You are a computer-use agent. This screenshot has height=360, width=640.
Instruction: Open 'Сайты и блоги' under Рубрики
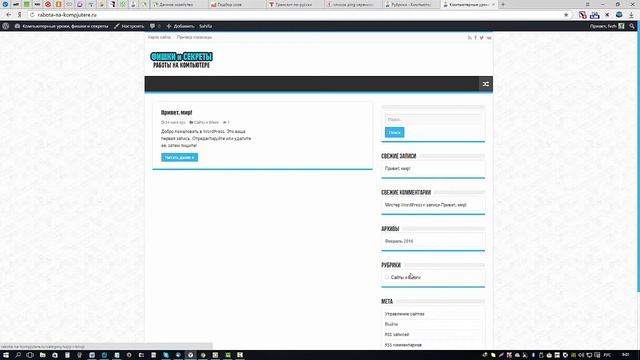405,277
